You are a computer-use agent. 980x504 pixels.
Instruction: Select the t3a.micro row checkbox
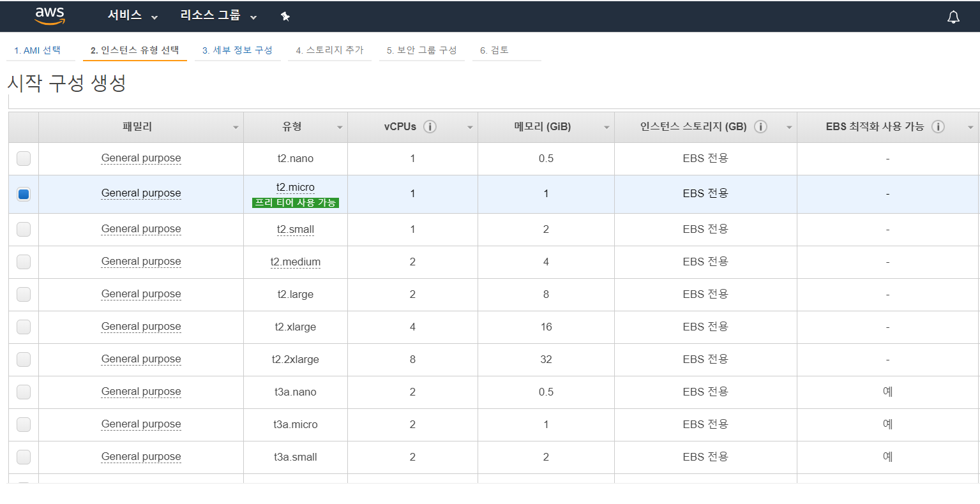pos(24,424)
